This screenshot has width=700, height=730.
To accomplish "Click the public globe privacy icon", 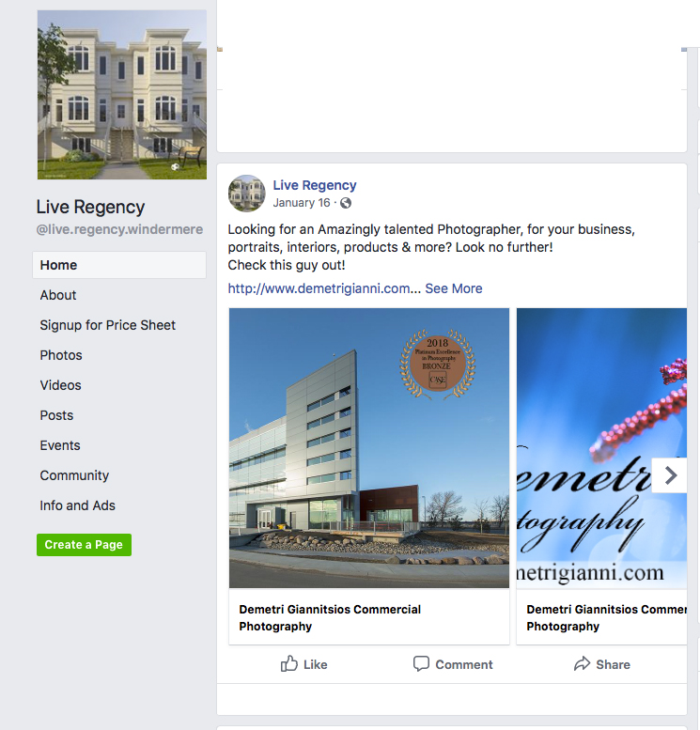I will point(346,203).
